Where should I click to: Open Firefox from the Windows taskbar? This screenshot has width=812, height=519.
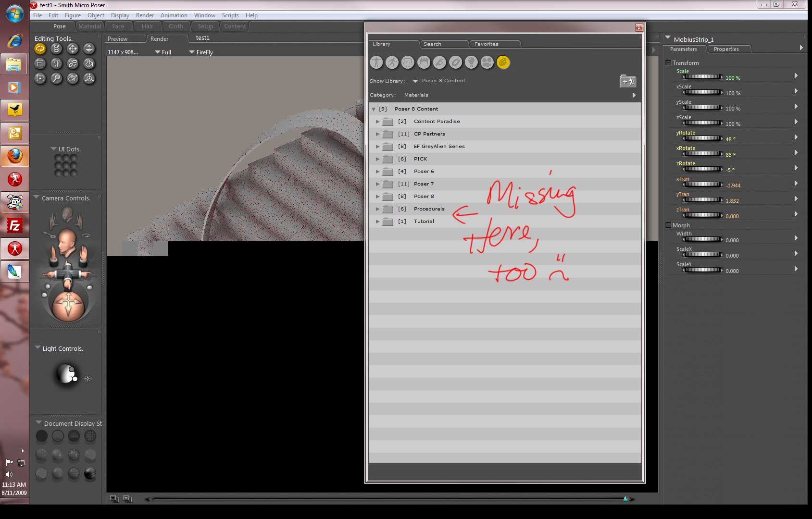(14, 156)
